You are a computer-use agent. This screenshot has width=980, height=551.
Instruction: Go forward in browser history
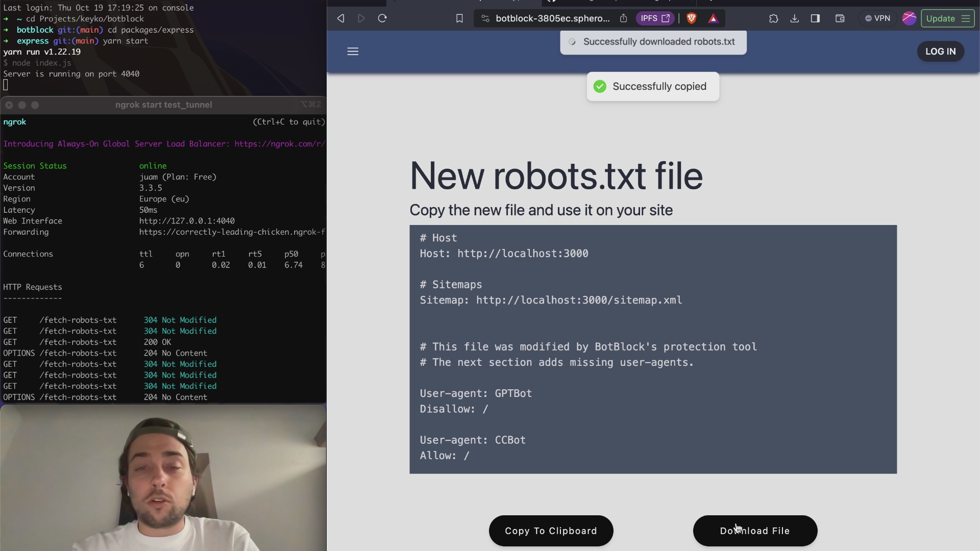(x=361, y=18)
